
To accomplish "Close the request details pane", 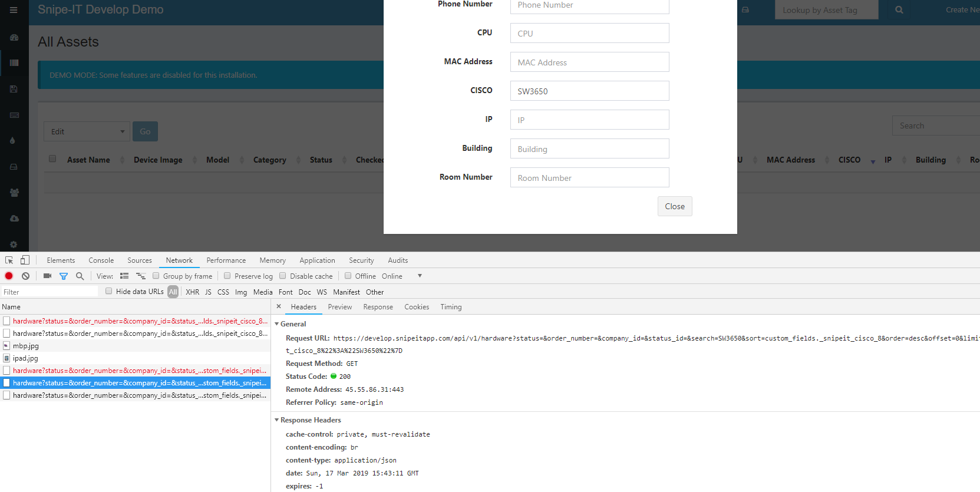I will pyautogui.click(x=279, y=306).
